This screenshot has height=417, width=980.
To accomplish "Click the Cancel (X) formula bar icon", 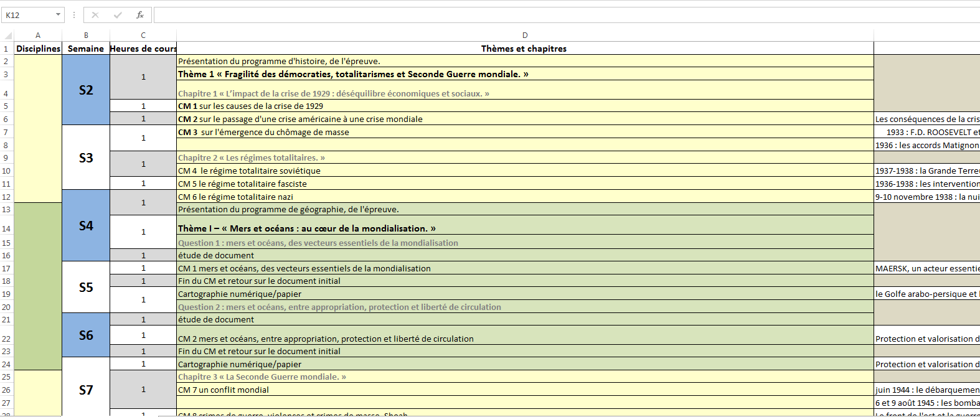I will (x=95, y=15).
